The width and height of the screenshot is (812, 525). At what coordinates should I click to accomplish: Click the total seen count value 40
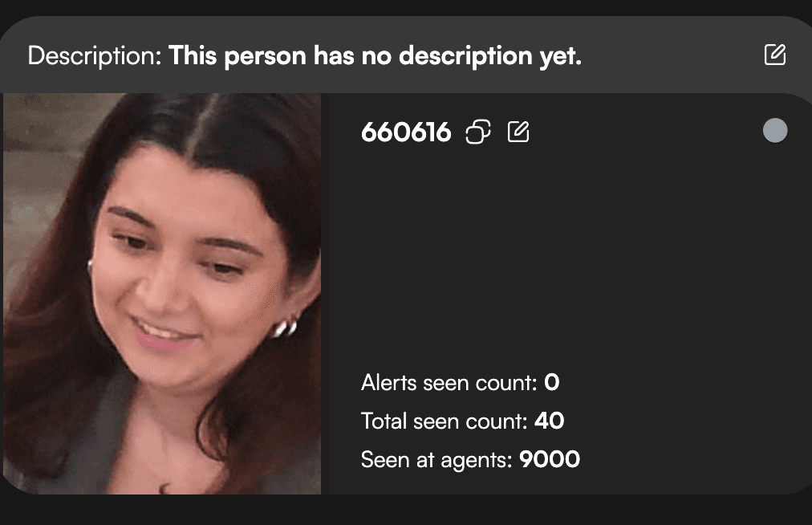pos(549,421)
